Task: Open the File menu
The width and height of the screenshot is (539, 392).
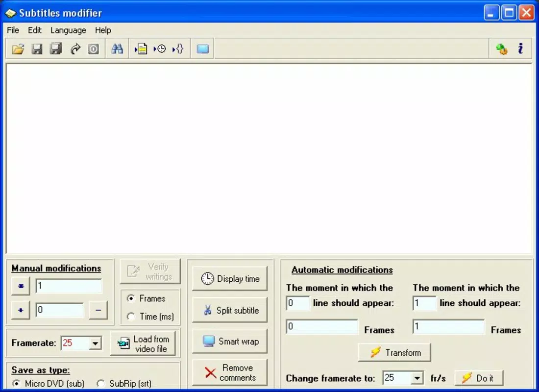Action: [x=13, y=30]
